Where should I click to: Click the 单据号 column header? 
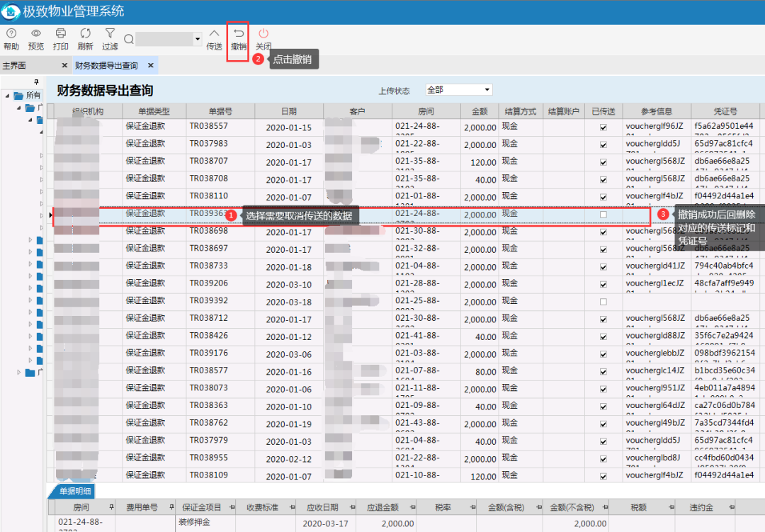[x=220, y=111]
